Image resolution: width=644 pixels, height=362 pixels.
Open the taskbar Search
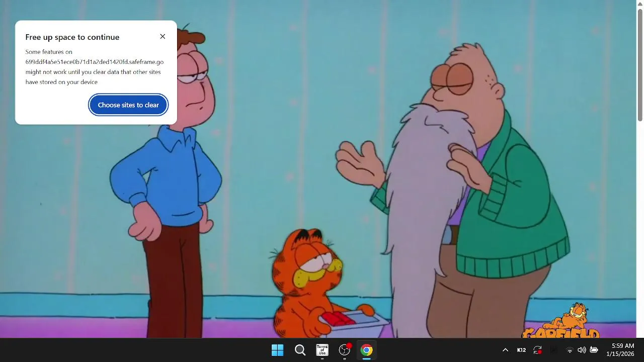tap(300, 350)
